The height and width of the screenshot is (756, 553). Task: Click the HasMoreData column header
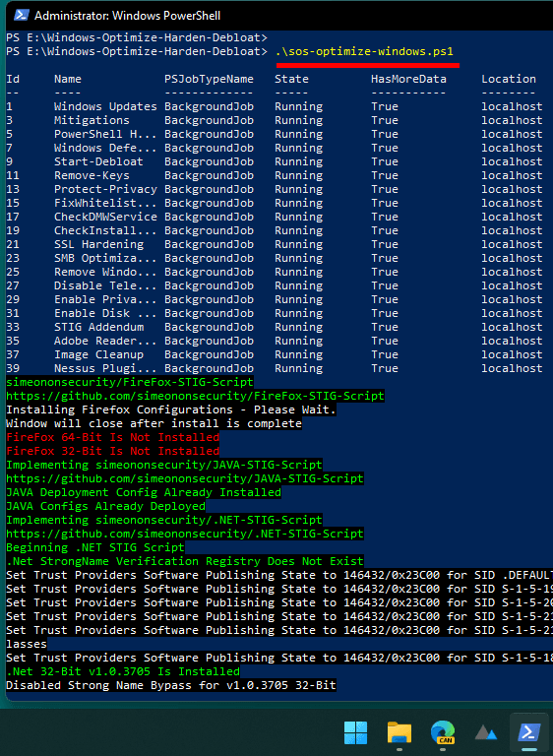408,79
